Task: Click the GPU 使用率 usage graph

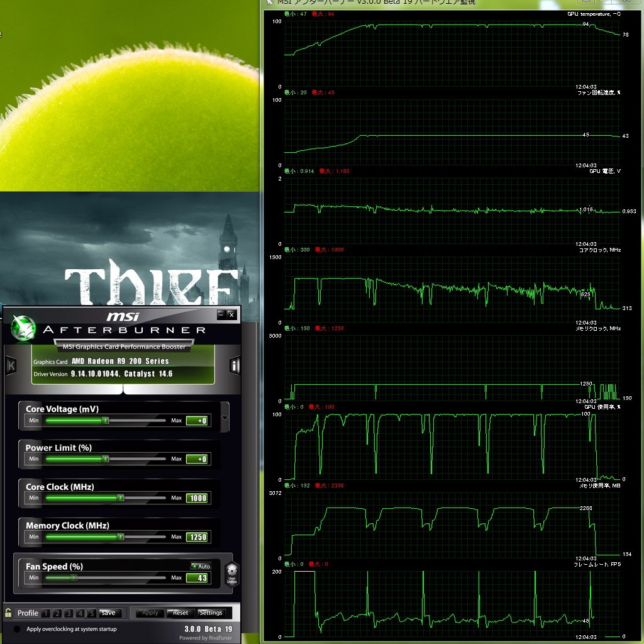Action: pyautogui.click(x=452, y=447)
